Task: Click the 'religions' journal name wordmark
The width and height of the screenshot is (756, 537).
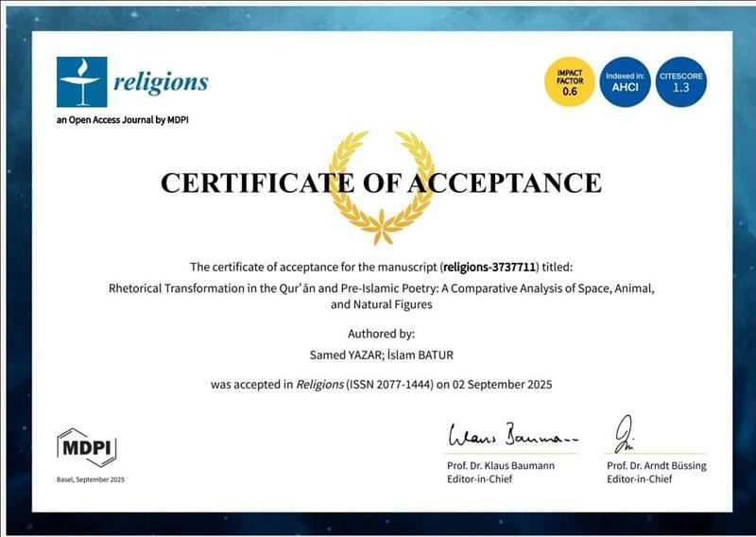Action: tap(161, 82)
